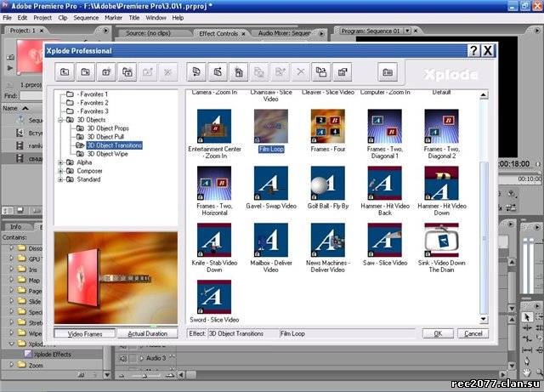Toggle Audio 3 track speaker output
The image size is (544, 392).
coord(122,358)
